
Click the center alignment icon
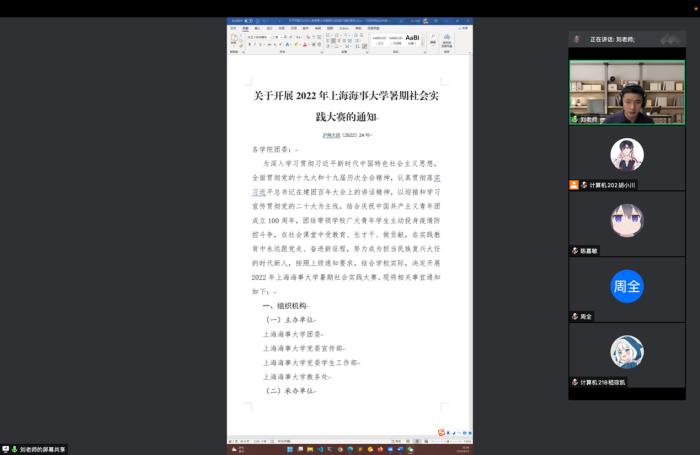(333, 41)
